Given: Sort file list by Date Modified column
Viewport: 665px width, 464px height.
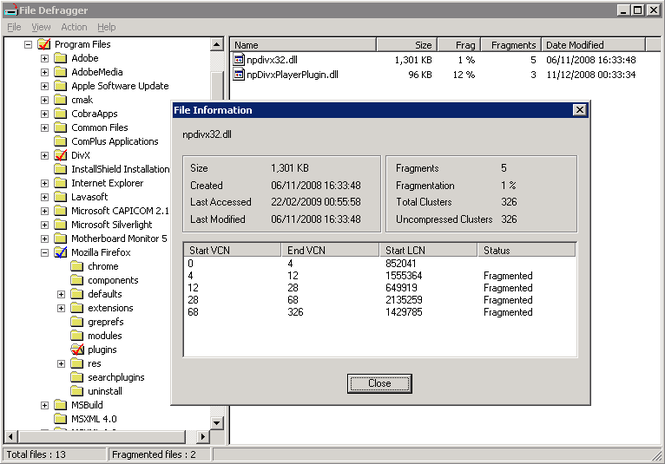Looking at the screenshot, I should click(x=593, y=45).
